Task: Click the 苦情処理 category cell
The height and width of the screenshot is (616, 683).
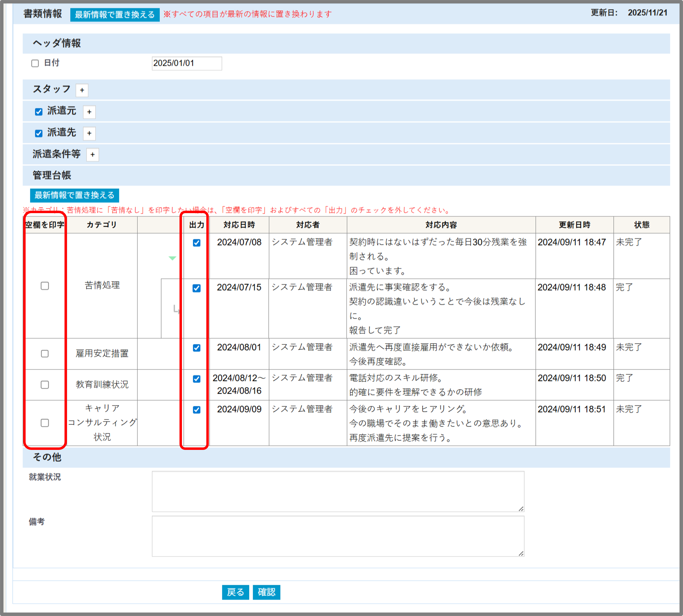Action: pyautogui.click(x=102, y=285)
